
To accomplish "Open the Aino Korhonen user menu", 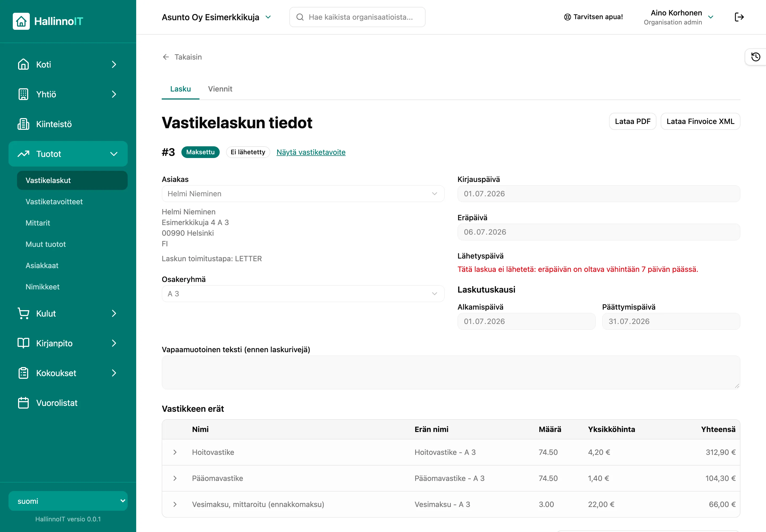I will 678,17.
